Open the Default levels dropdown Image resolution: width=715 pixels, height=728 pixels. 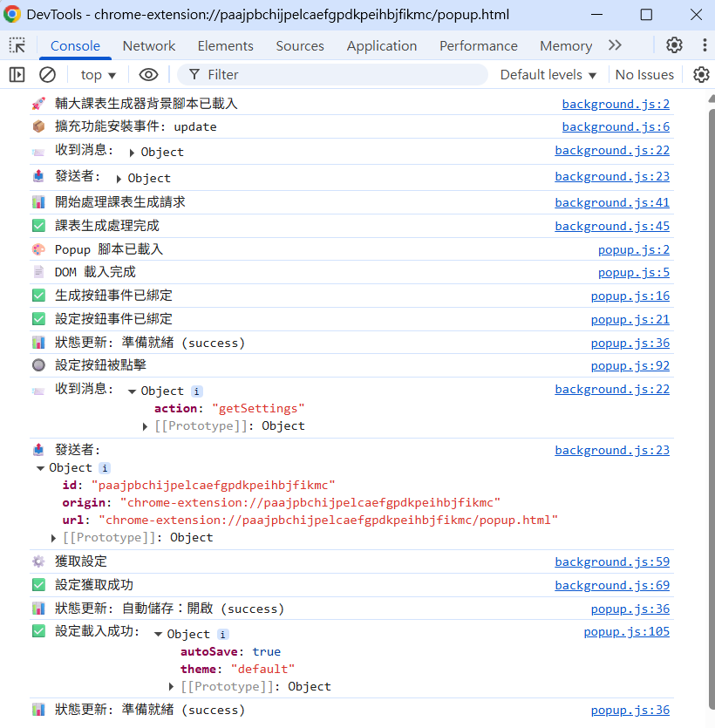coord(548,75)
